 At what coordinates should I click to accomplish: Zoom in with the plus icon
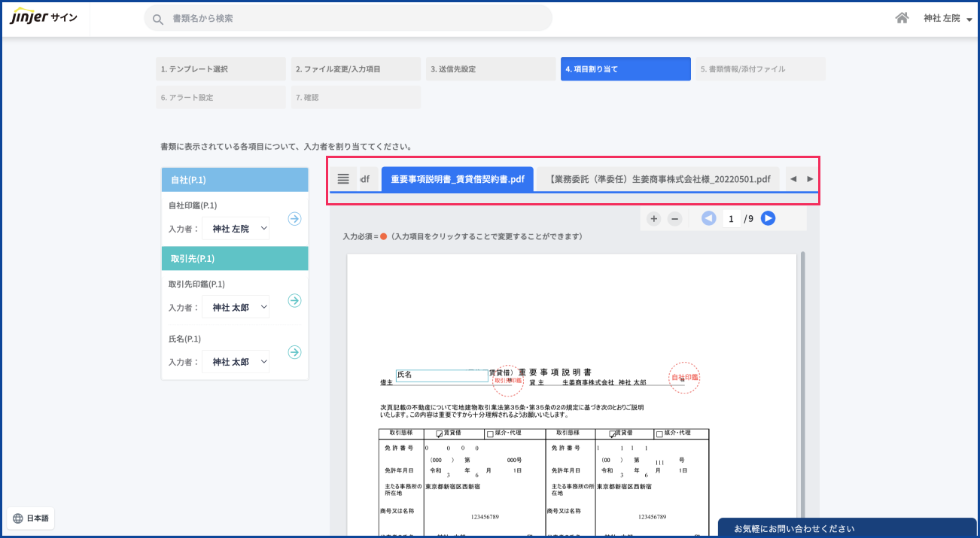[653, 219]
